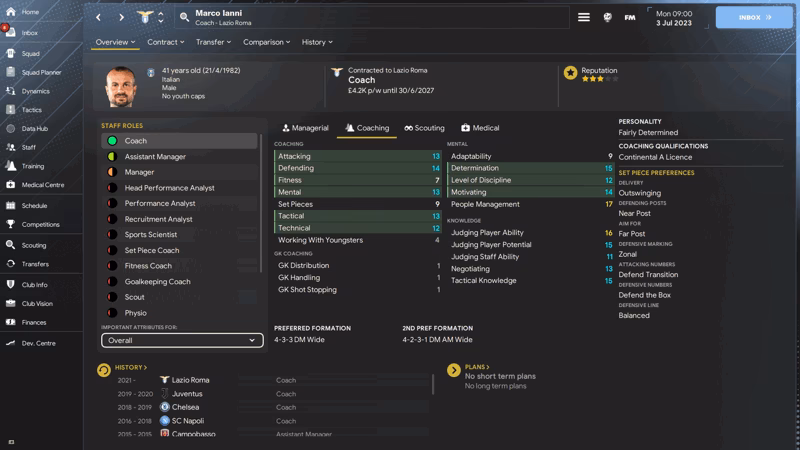Open the Transfer dropdown menu

(x=213, y=42)
